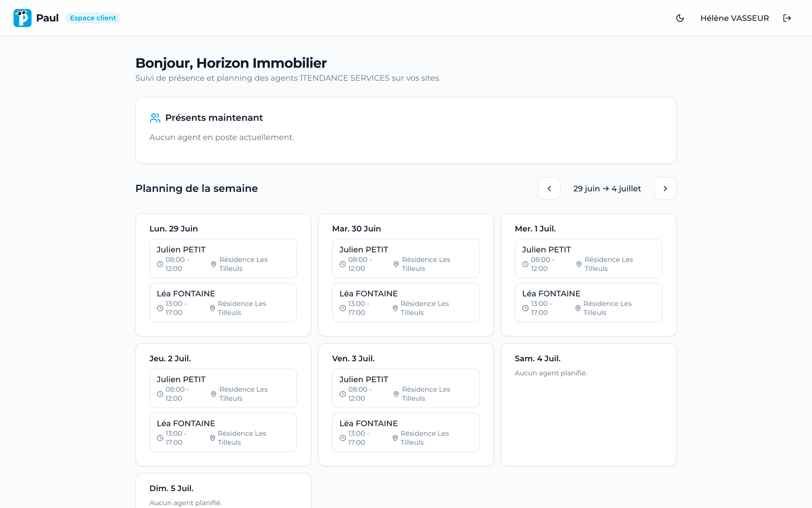Click Aucun agent planifié under Dim. 5 Juil.
This screenshot has width=812, height=508.
pyautogui.click(x=185, y=503)
